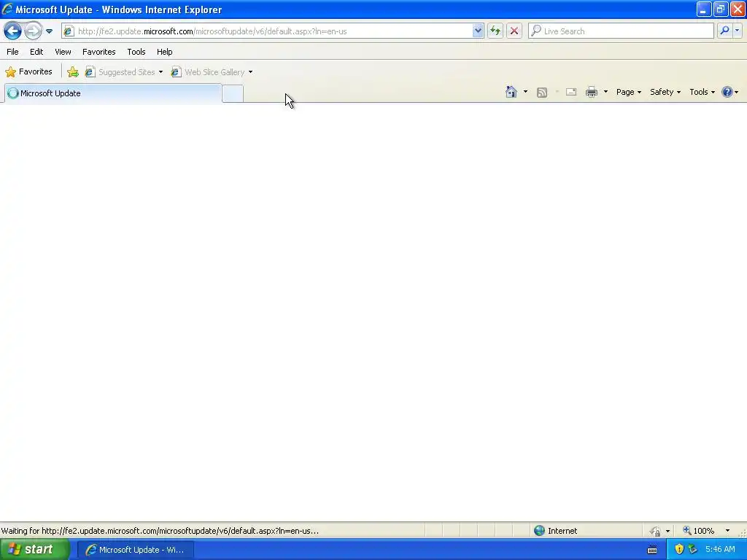This screenshot has width=747, height=560.
Task: Open the Suggested Sites link
Action: tap(120, 72)
